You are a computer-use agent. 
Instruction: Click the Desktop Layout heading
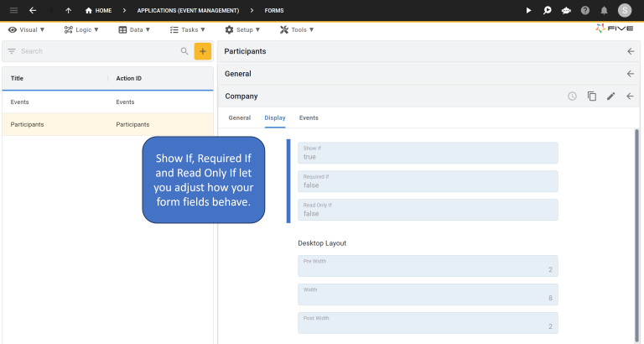322,243
